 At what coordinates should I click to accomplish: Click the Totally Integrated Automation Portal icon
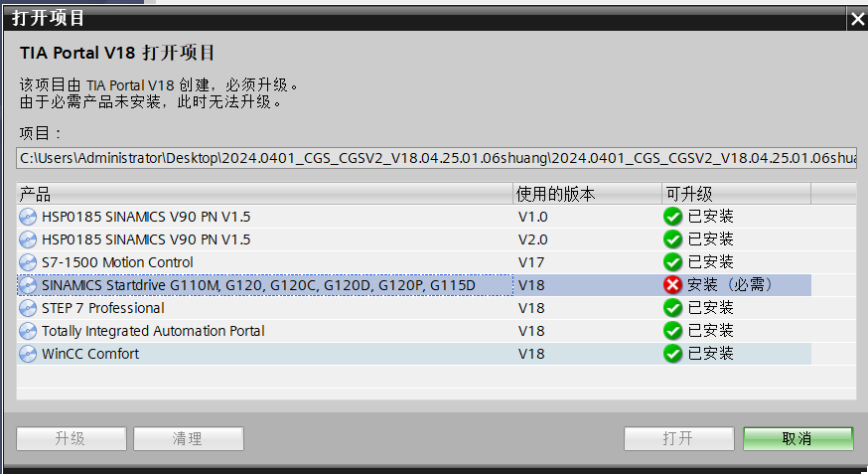[27, 331]
